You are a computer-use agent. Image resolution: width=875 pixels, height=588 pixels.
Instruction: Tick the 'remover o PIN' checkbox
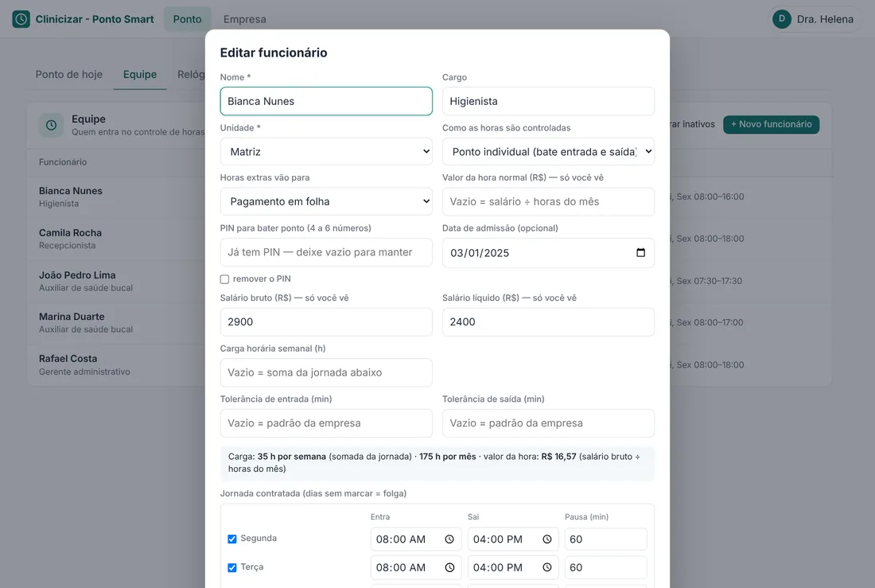coord(224,279)
